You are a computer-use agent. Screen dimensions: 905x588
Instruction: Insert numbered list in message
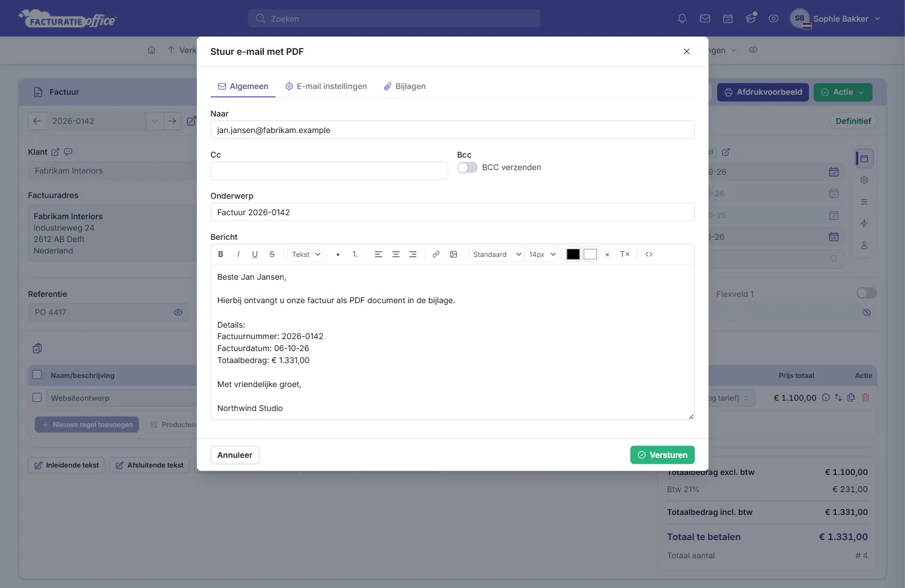tap(355, 255)
